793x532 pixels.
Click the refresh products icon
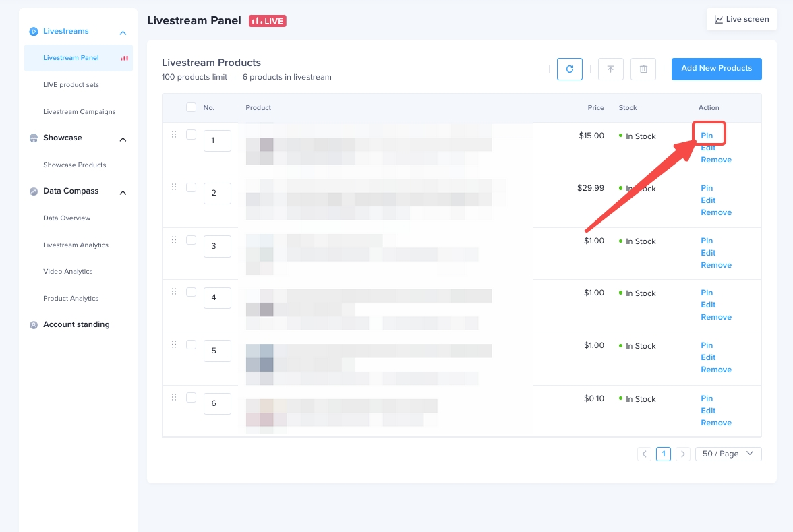tap(569, 69)
